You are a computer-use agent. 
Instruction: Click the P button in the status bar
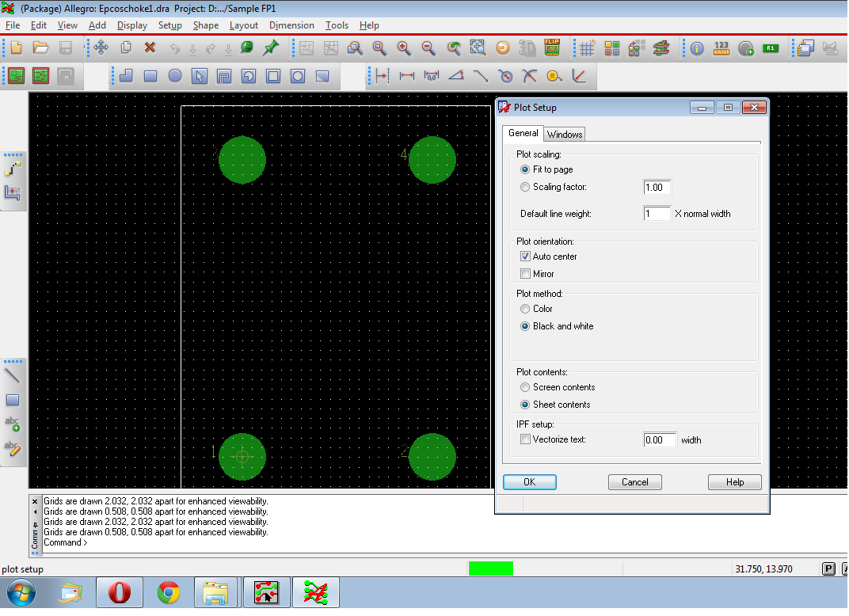coord(828,568)
